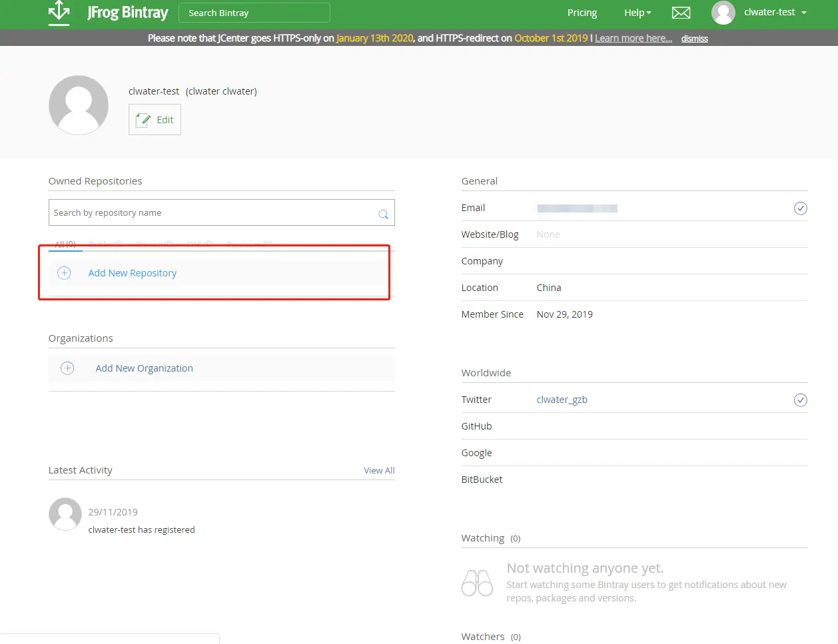Click the verified check icon in Twitter row
Viewport: 838px width, 644px height.
click(801, 400)
